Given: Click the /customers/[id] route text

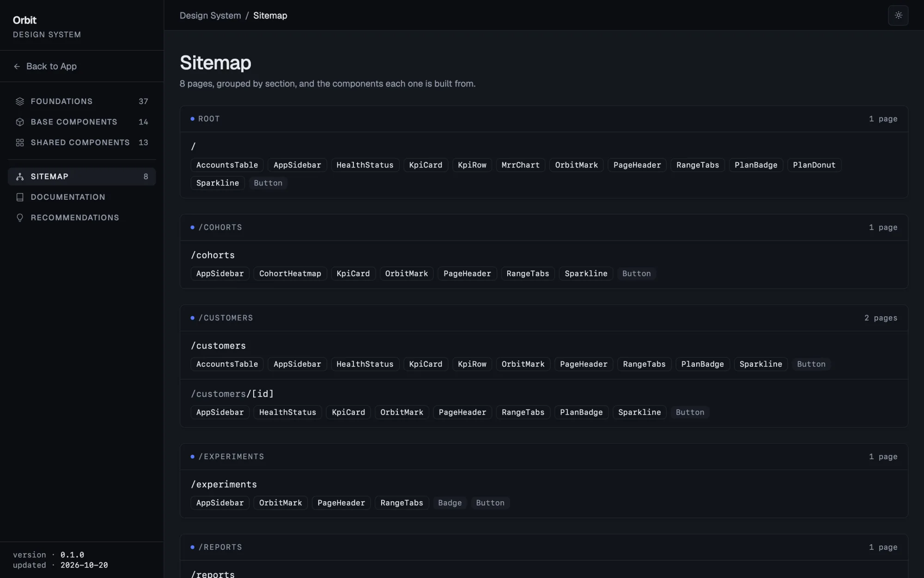Looking at the screenshot, I should (232, 394).
